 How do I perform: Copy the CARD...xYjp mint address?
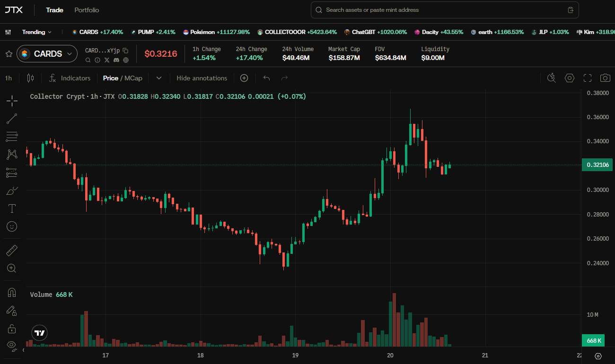[x=125, y=50]
